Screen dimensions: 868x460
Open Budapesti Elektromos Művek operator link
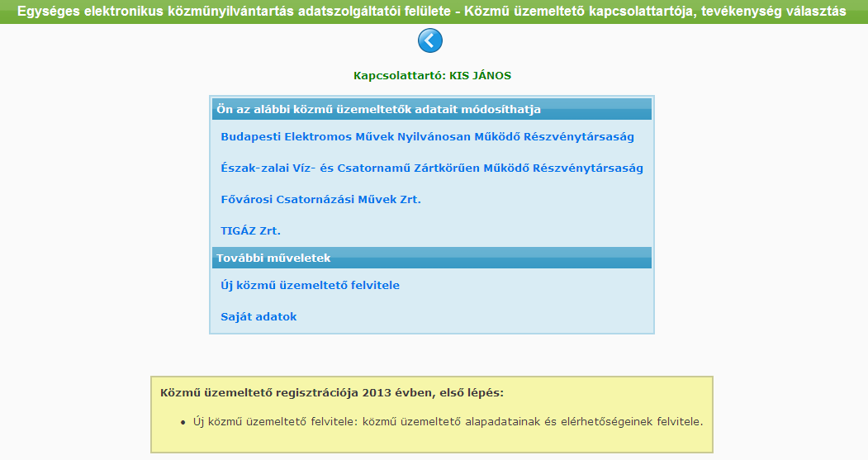pyautogui.click(x=427, y=137)
